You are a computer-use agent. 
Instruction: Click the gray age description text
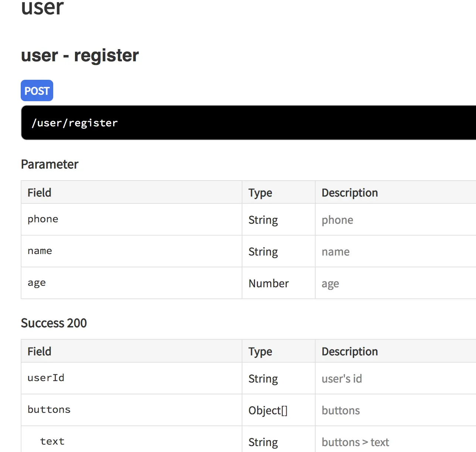[x=330, y=284]
